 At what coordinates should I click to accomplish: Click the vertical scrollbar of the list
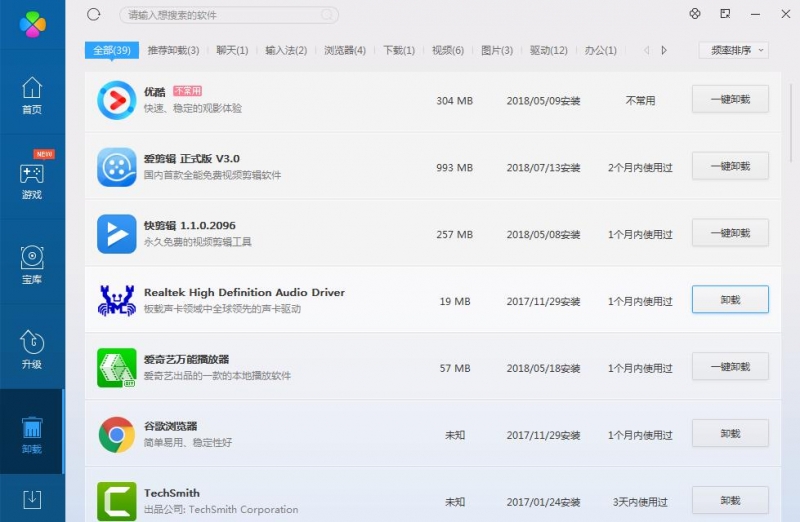[791, 122]
